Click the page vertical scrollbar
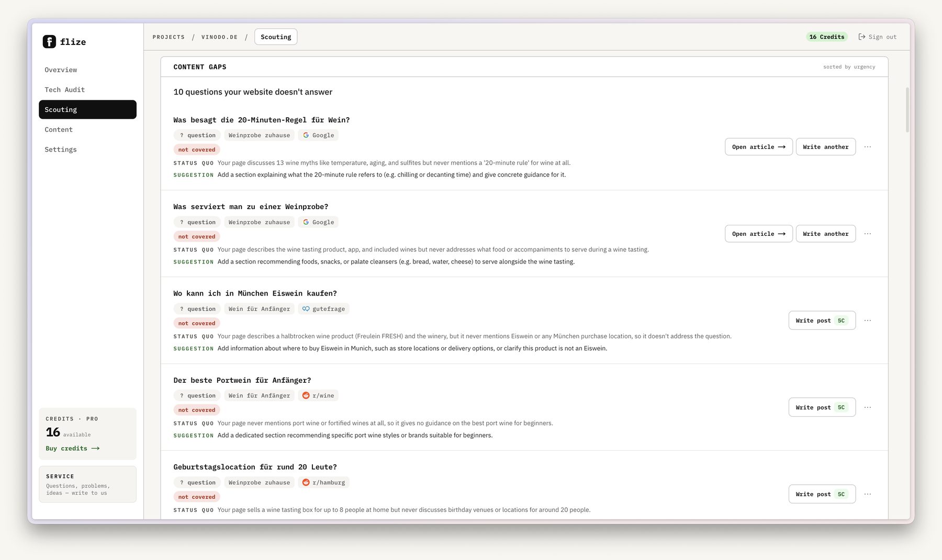 pos(907,110)
